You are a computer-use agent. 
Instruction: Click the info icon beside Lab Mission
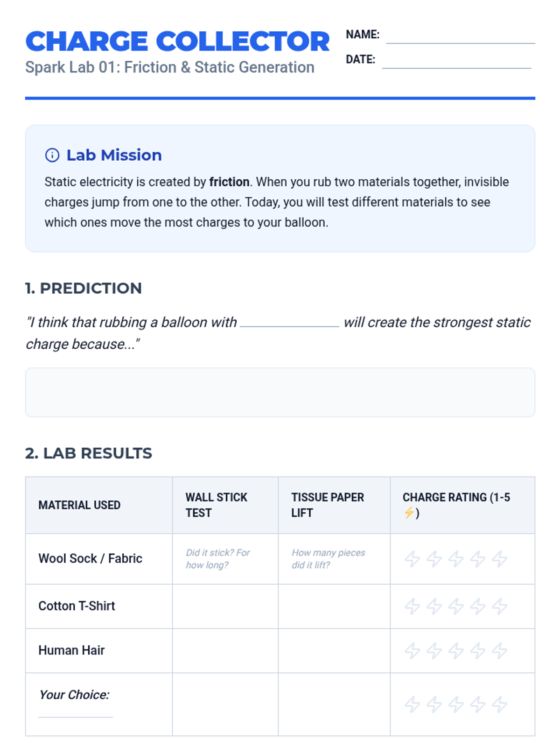point(52,155)
